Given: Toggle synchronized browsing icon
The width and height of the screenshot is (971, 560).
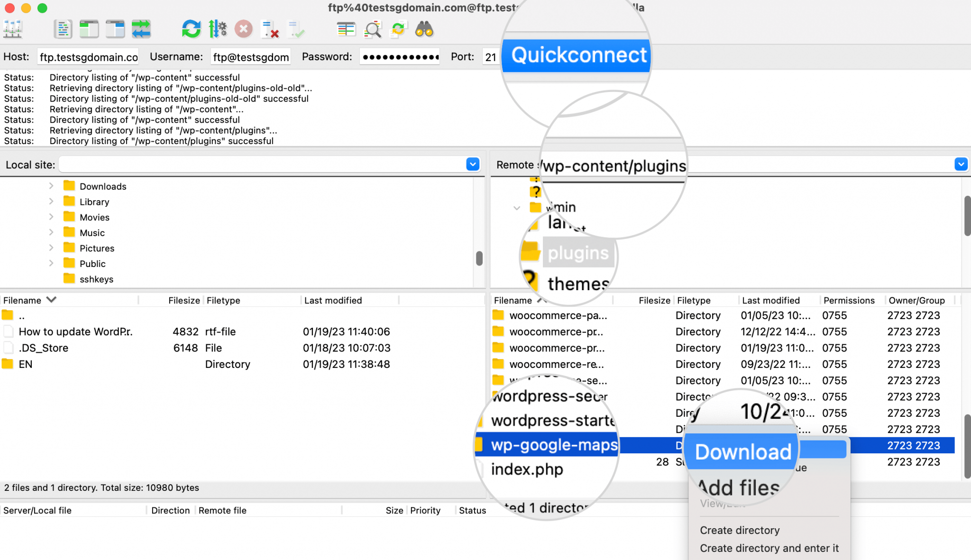Looking at the screenshot, I should [x=398, y=29].
